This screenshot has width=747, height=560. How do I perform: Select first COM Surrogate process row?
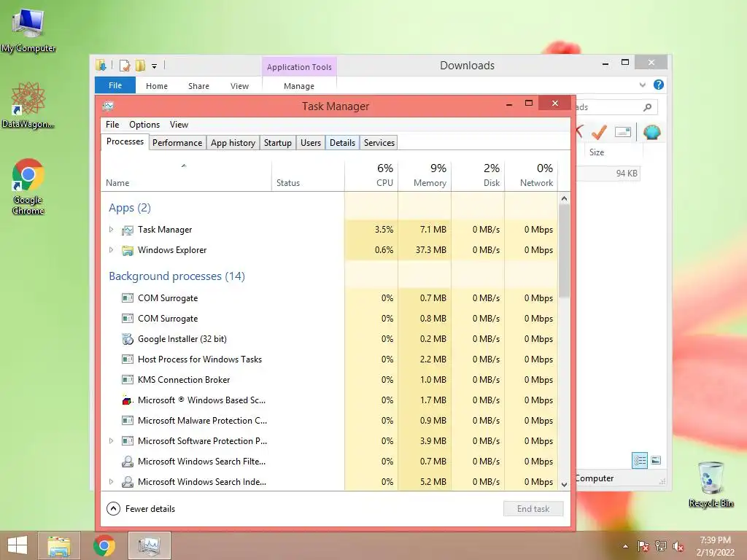tap(329, 298)
